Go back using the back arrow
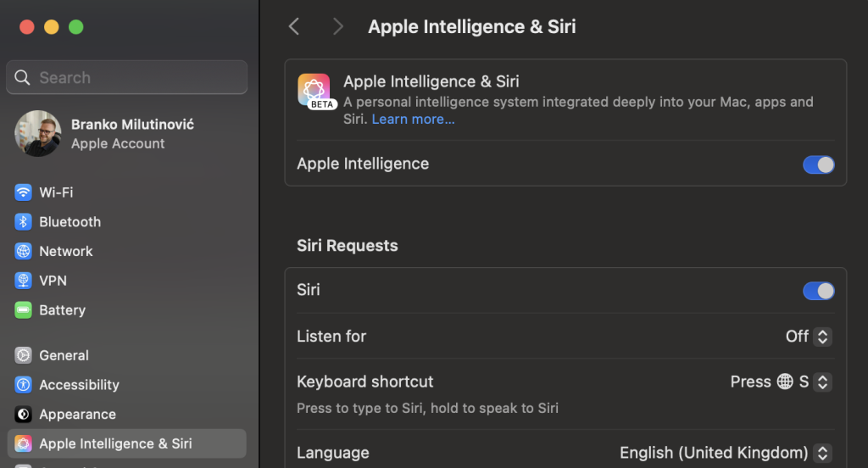The width and height of the screenshot is (868, 468). [x=294, y=26]
